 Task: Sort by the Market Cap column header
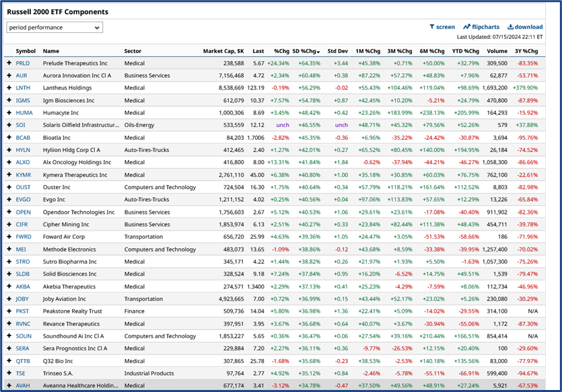[223, 50]
